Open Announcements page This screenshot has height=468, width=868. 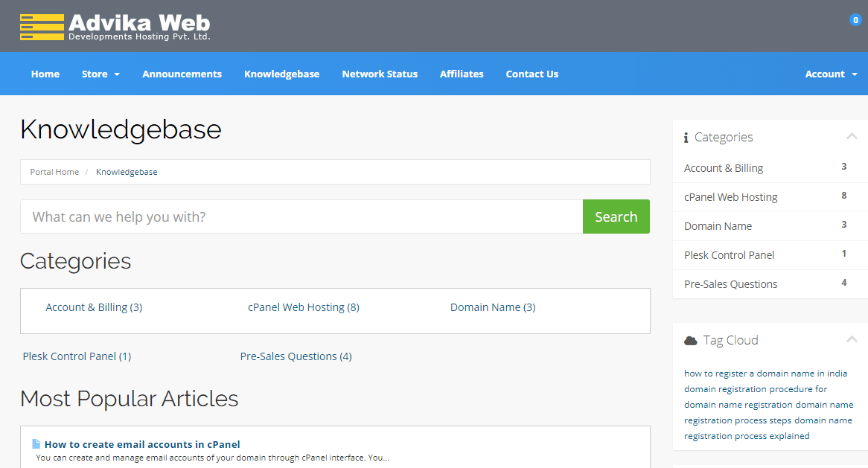click(182, 74)
